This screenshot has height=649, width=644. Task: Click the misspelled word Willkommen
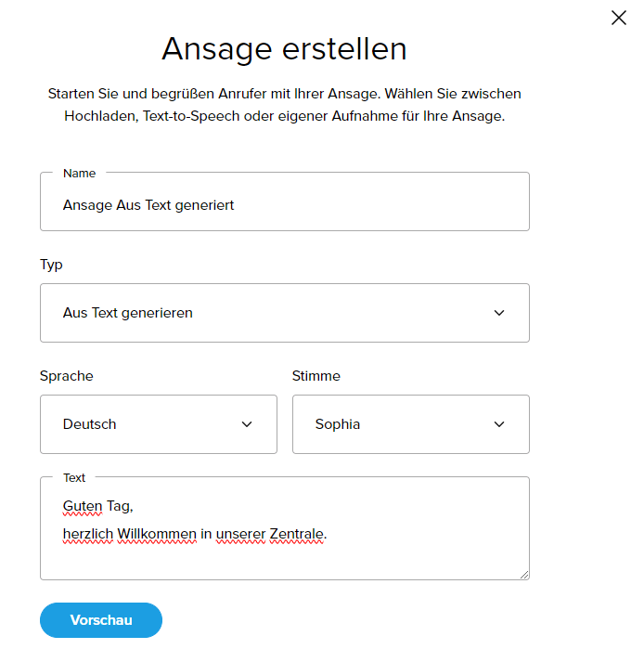[x=157, y=534]
